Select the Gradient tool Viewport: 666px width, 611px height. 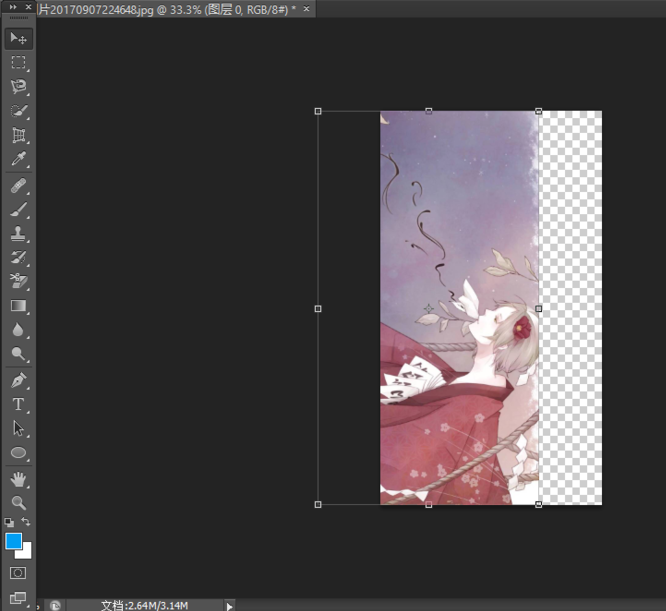pyautogui.click(x=18, y=305)
